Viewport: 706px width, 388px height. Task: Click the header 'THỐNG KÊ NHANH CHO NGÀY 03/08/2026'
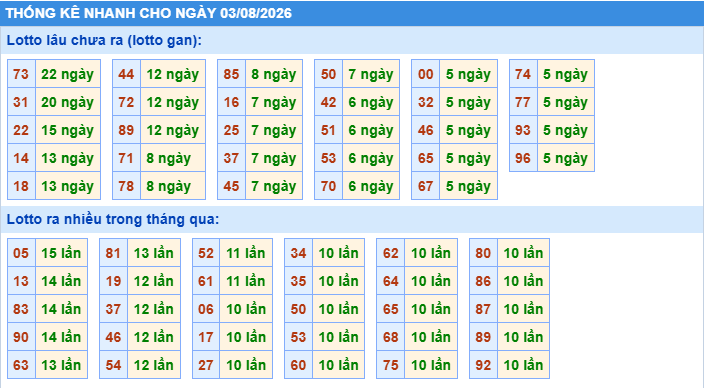(149, 13)
